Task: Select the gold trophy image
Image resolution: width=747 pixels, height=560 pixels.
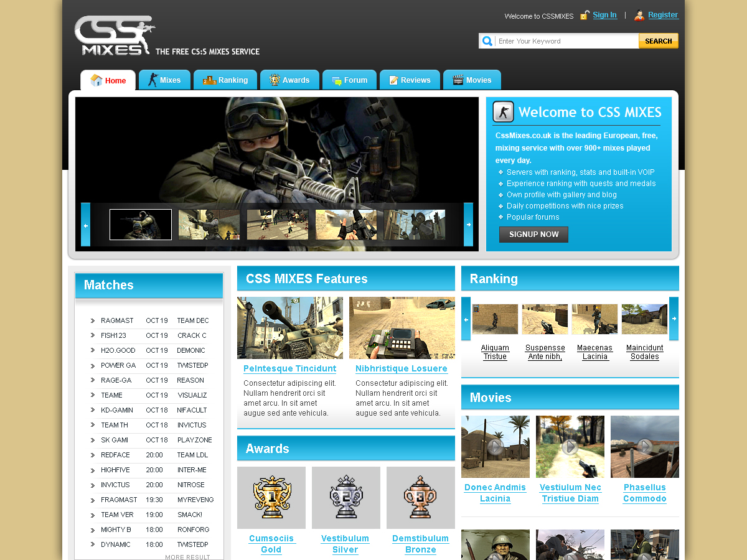Action: coord(271,498)
